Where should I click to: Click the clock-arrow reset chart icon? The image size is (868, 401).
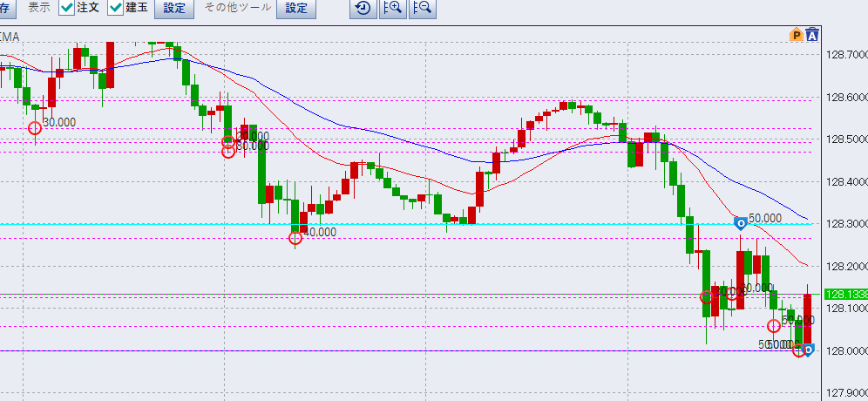click(x=363, y=9)
